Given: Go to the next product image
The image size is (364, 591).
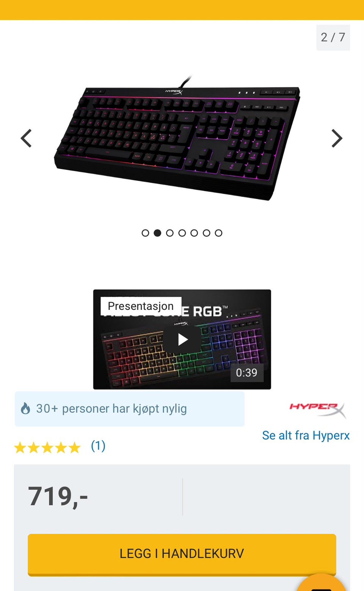Looking at the screenshot, I should point(337,138).
